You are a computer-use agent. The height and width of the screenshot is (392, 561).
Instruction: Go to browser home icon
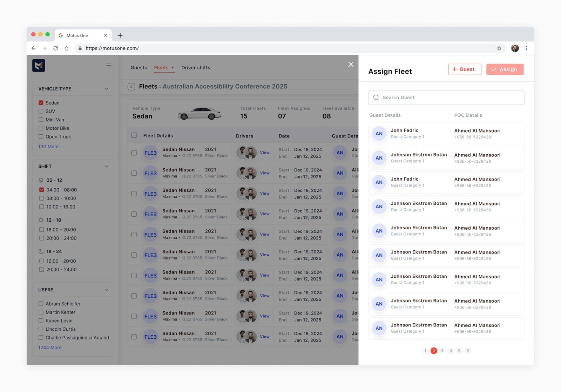(x=66, y=48)
